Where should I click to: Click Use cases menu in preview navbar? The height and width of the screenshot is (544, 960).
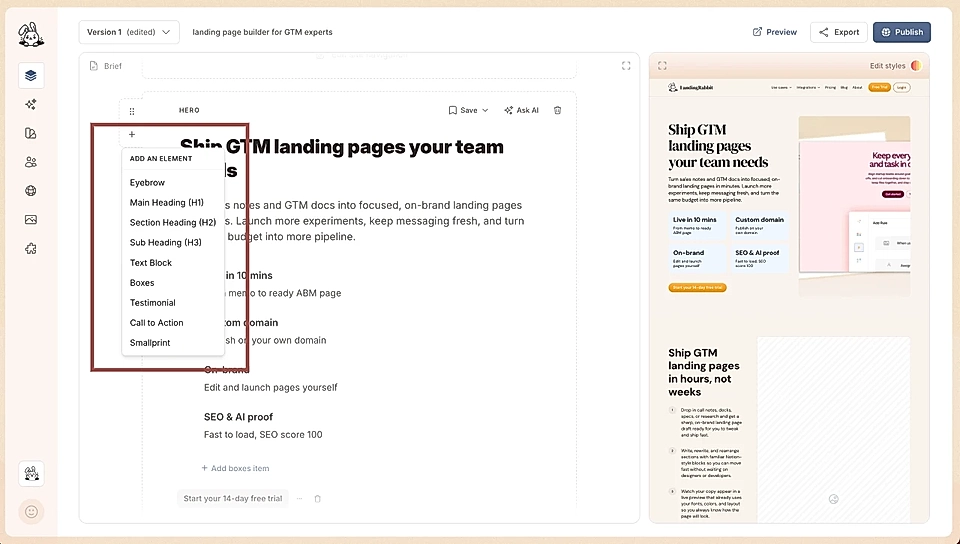(x=781, y=88)
